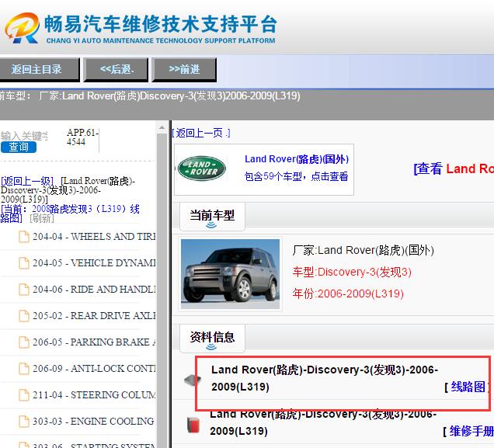Click the Land Rover oval logo
The height and width of the screenshot is (448, 494).
(x=202, y=168)
